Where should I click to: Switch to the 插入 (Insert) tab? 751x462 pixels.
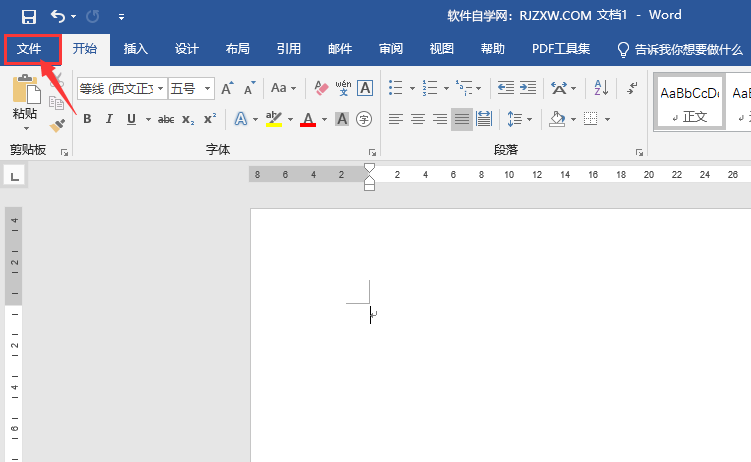tap(136, 49)
